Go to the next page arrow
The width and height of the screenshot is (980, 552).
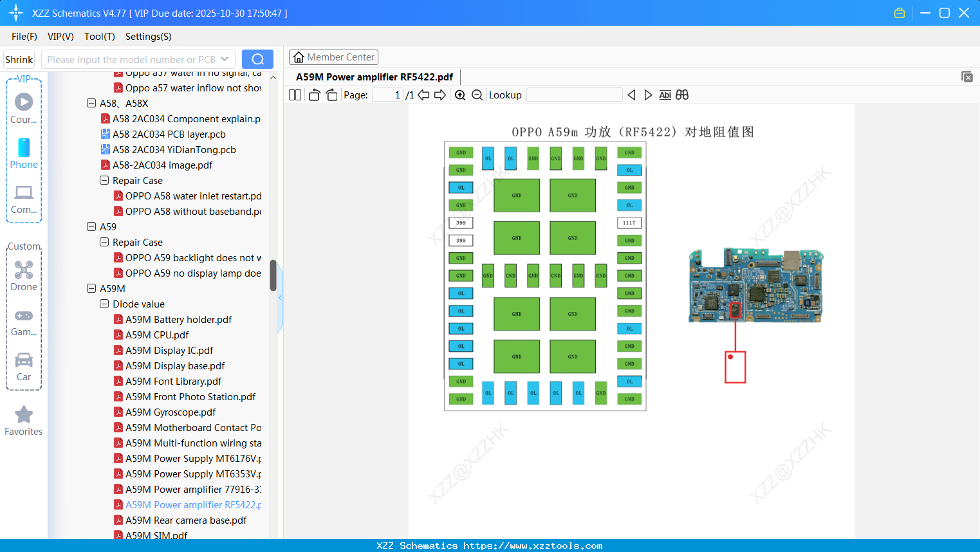click(440, 95)
